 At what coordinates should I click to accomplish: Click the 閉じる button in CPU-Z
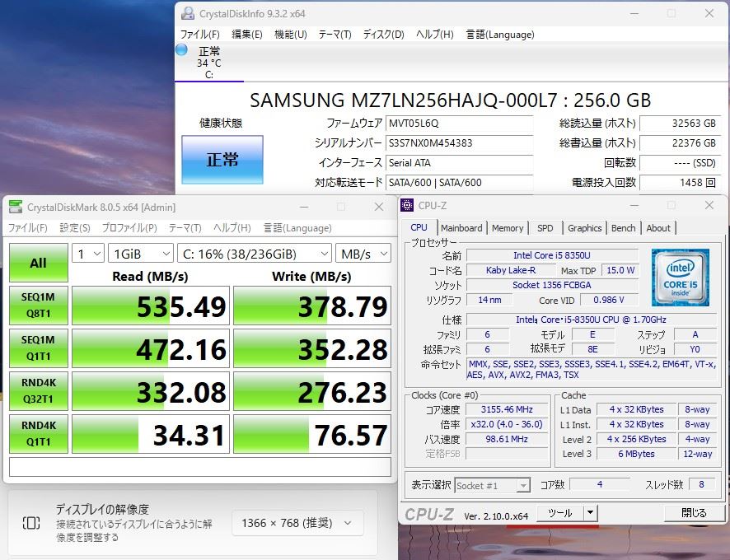click(694, 512)
